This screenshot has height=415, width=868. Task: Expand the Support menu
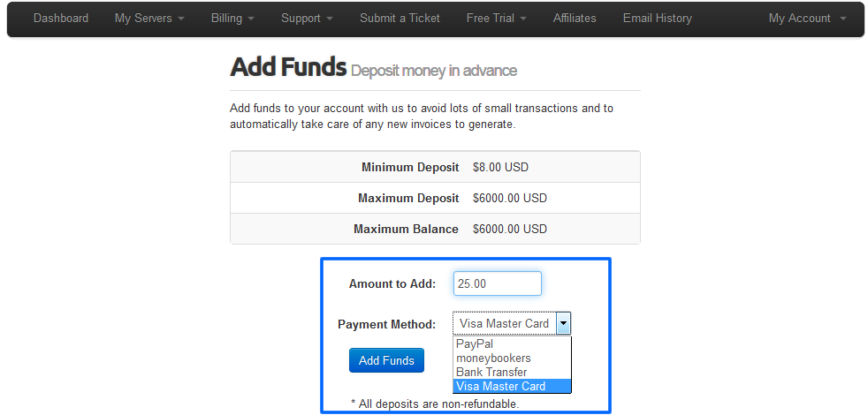(x=307, y=19)
